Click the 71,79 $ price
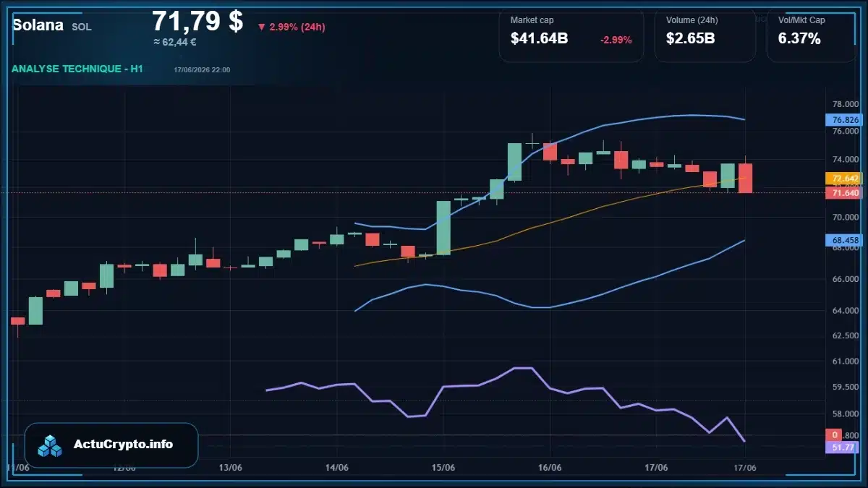This screenshot has width=868, height=488. click(197, 21)
